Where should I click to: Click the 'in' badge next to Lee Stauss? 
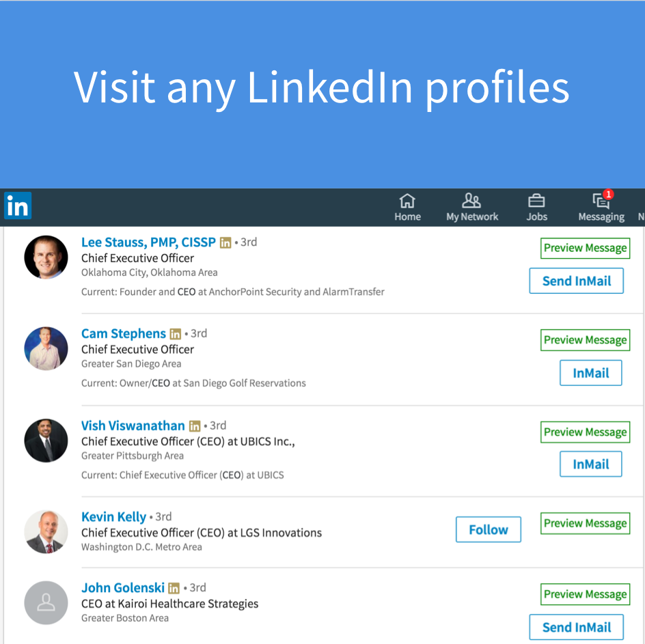pyautogui.click(x=225, y=242)
